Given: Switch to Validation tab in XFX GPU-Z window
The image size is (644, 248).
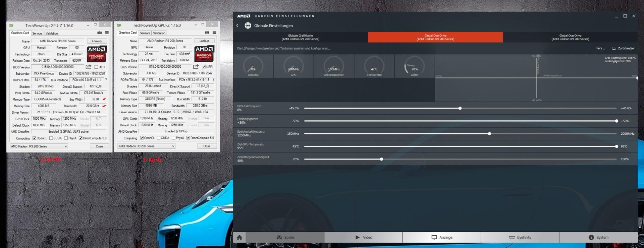Looking at the screenshot, I should (52, 33).
